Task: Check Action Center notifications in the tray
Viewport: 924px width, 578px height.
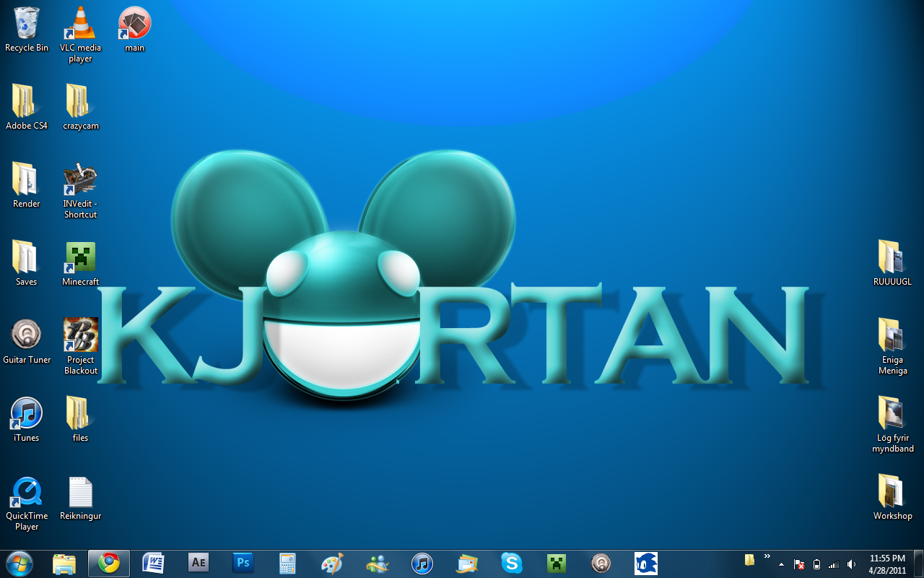Action: [x=798, y=563]
